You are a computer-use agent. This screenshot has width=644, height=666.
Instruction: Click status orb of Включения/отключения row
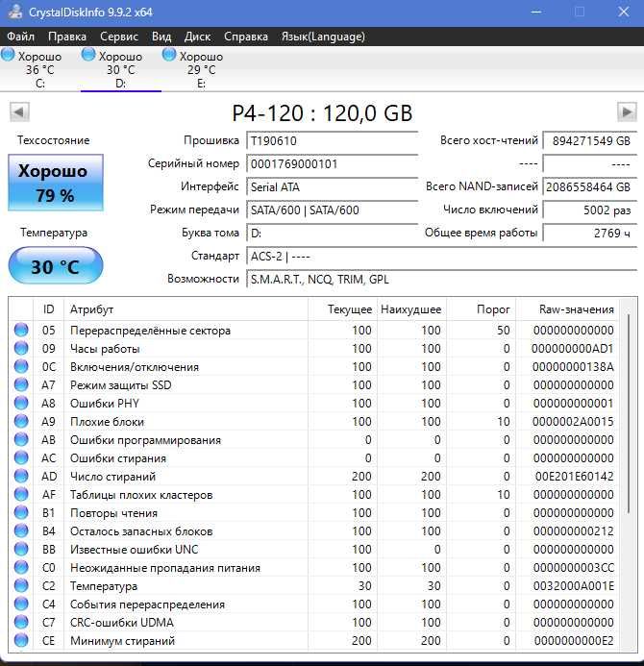(21, 366)
